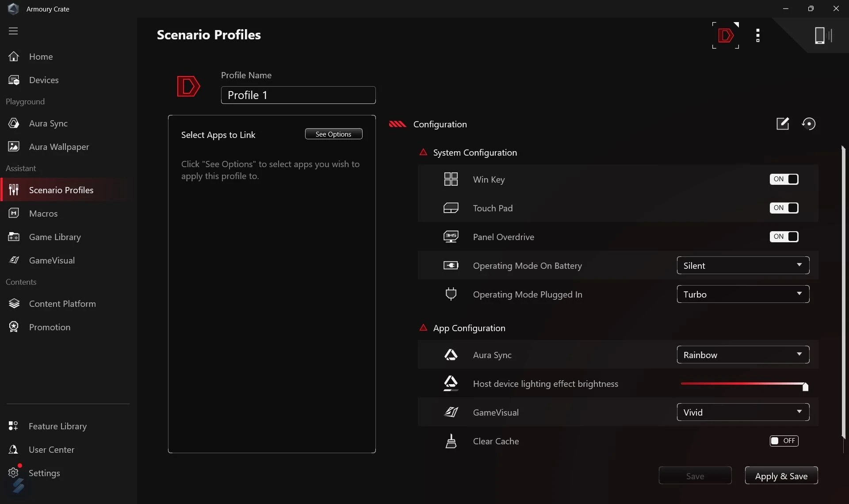Click the edit configuration pencil icon
The width and height of the screenshot is (849, 504).
tap(783, 124)
